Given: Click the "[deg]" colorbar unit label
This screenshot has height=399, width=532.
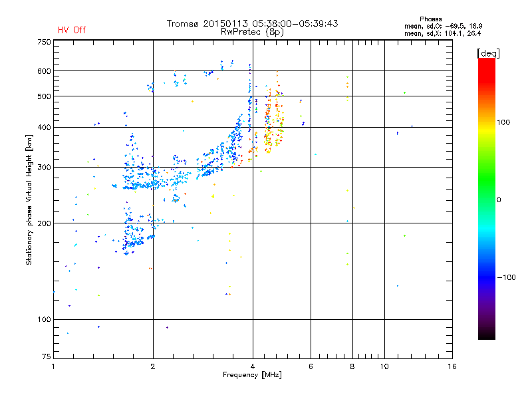Looking at the screenshot, I should tap(488, 54).
